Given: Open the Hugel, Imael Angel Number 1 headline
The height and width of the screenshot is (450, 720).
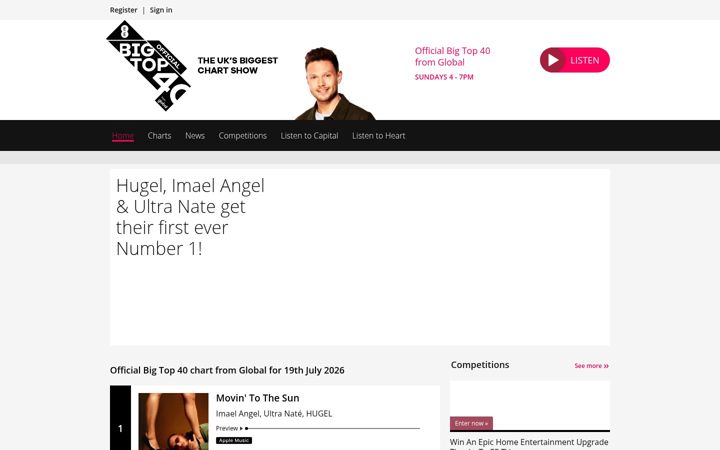Looking at the screenshot, I should tap(190, 217).
